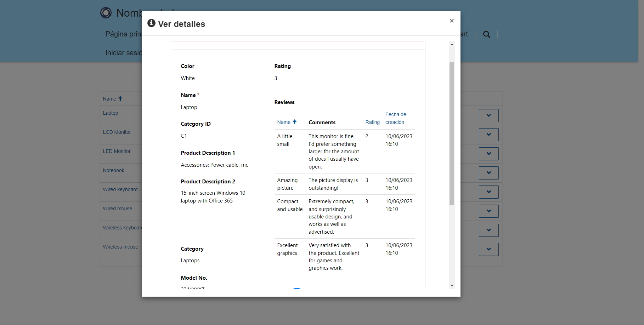This screenshot has width=644, height=325.
Task: Open the LCD Monitor row dropdown
Action: [x=488, y=135]
